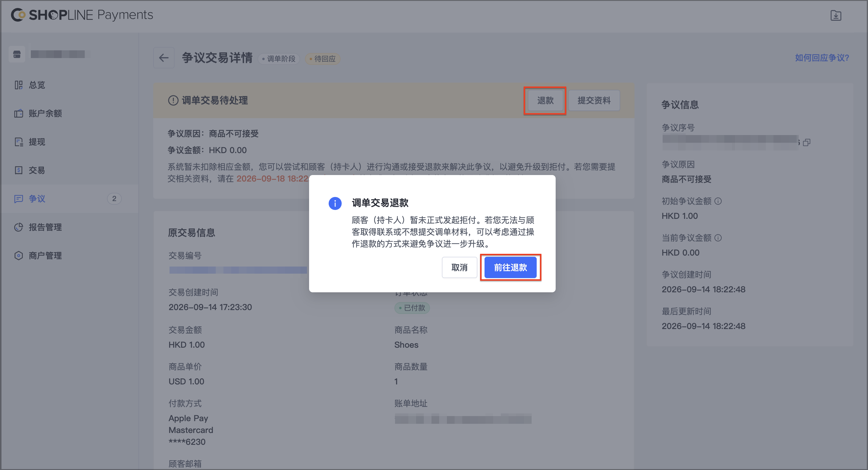
Task: Click info icon beside 当前争议金额
Action: [718, 238]
